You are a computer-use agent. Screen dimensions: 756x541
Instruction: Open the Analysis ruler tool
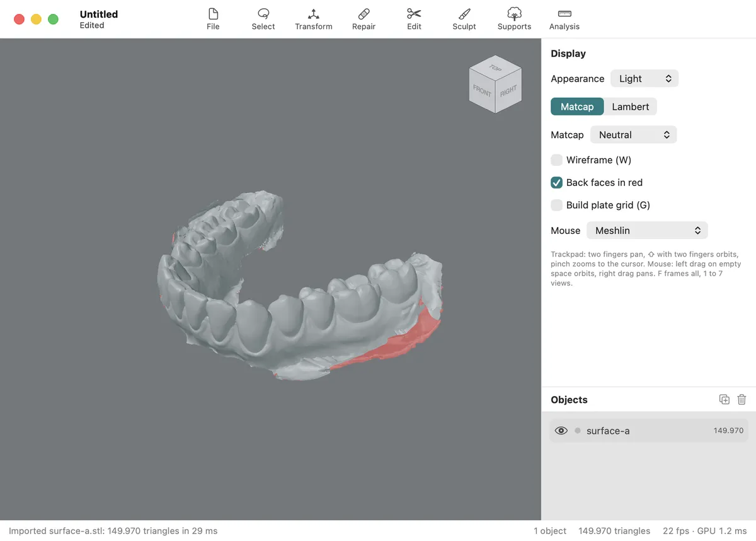(x=564, y=19)
